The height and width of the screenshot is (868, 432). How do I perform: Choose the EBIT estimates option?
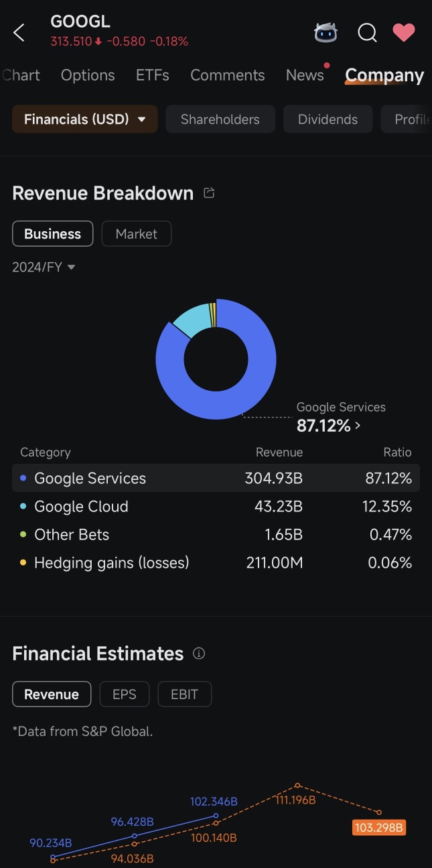click(x=184, y=694)
